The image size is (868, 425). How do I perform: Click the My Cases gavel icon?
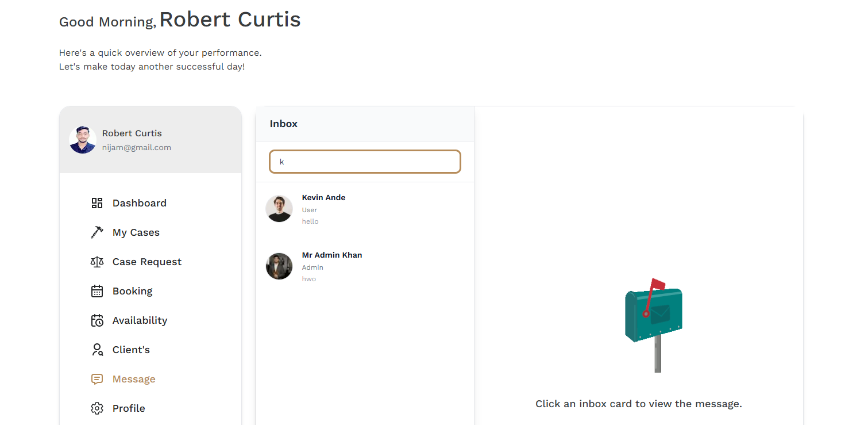pyautogui.click(x=97, y=232)
